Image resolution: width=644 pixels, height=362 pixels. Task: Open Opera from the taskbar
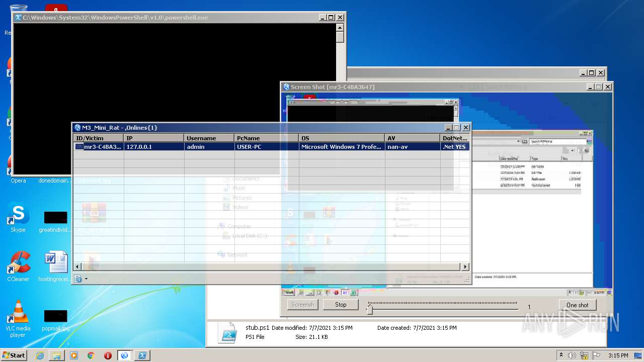[108, 355]
